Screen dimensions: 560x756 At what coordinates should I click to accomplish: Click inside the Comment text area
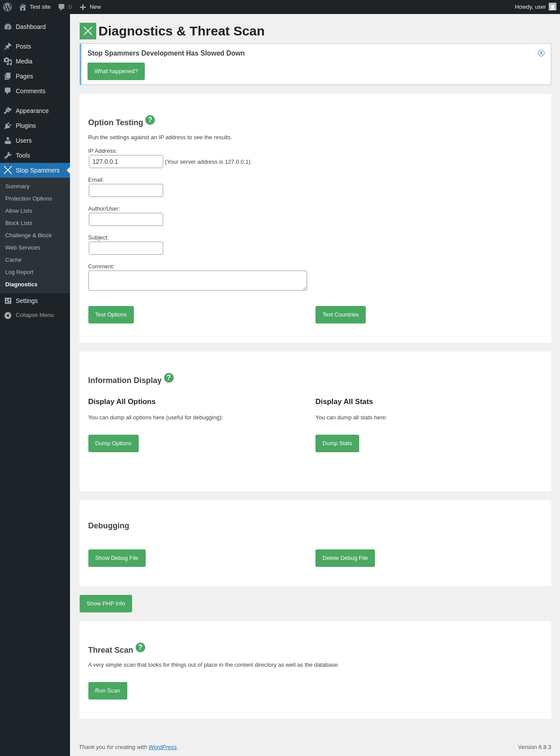(x=198, y=281)
